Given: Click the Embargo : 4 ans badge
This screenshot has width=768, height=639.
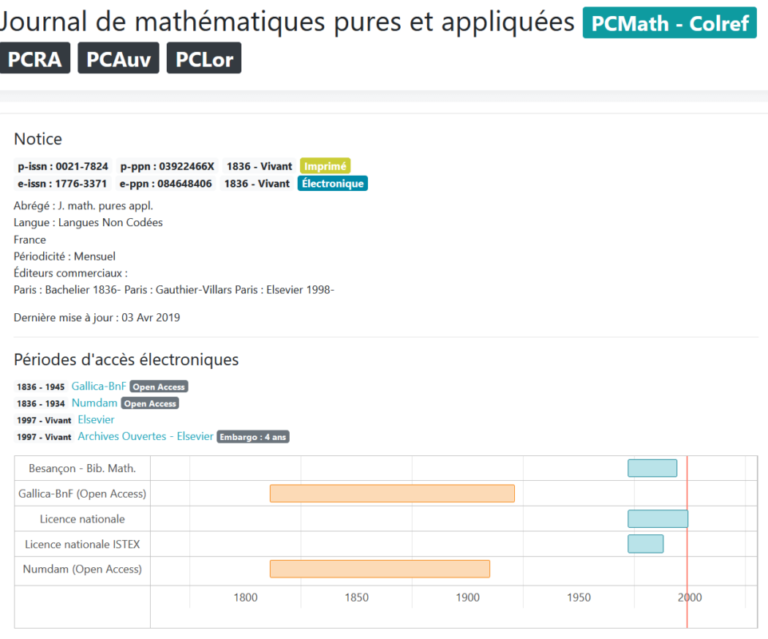Looking at the screenshot, I should 253,437.
